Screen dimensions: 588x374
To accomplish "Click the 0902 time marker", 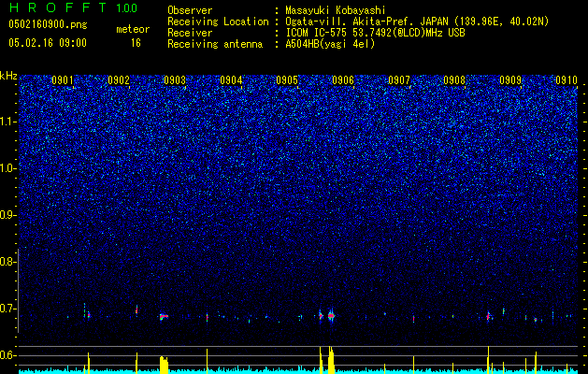I will [119, 80].
